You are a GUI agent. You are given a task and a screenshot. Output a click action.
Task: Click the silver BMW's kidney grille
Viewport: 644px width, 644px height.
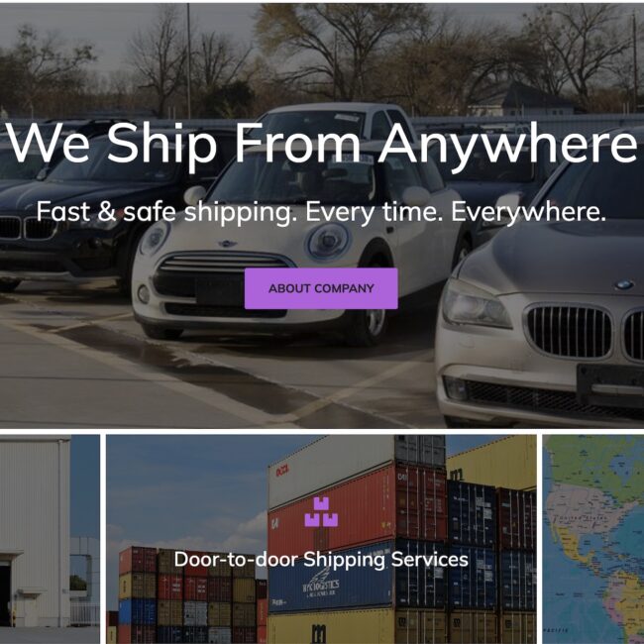point(570,331)
